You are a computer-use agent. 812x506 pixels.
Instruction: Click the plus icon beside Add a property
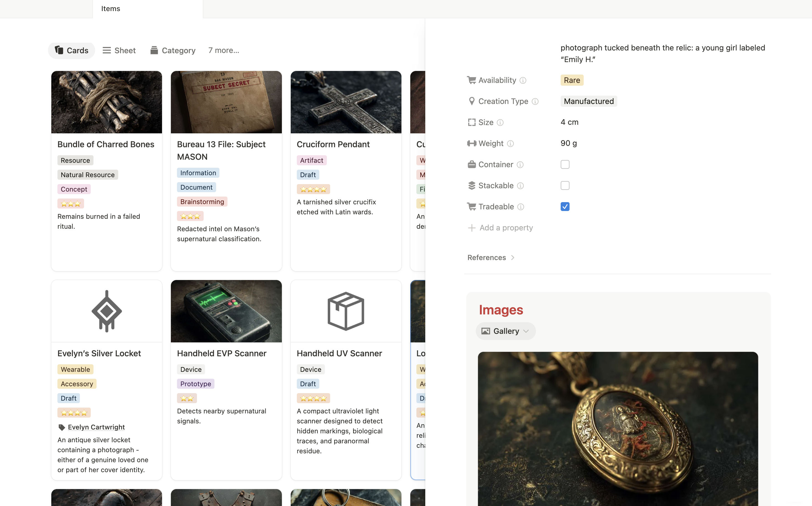tap(471, 228)
